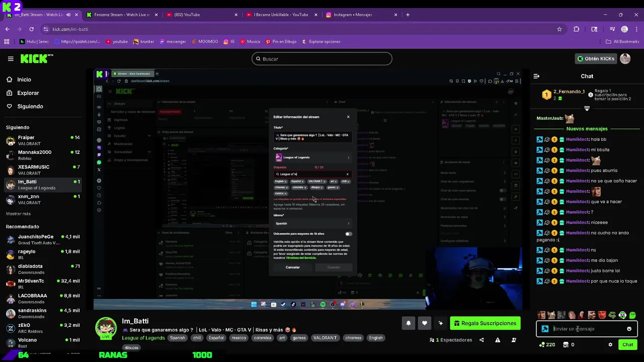Screen dimensions: 644x362
Task: View site info icon in address bar
Action: pos(46,29)
